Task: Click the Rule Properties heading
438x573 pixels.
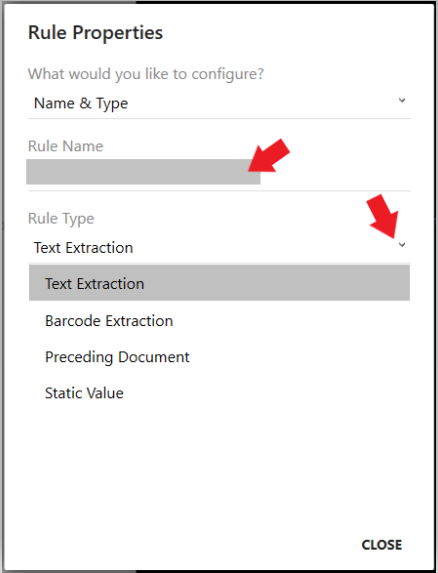Action: tap(95, 33)
